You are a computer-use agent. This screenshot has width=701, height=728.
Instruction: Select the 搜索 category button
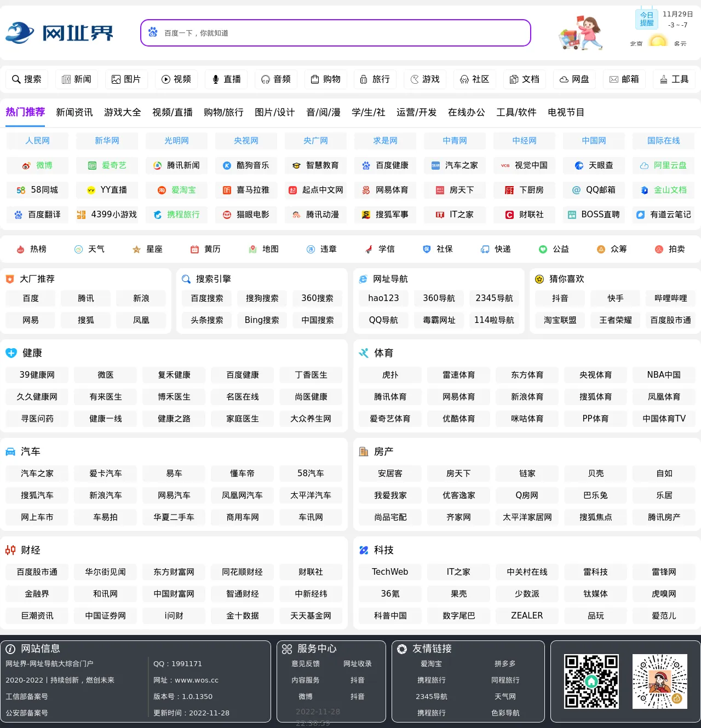pyautogui.click(x=27, y=79)
